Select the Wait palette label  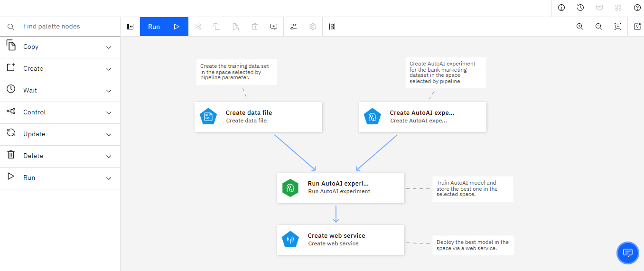tap(30, 91)
